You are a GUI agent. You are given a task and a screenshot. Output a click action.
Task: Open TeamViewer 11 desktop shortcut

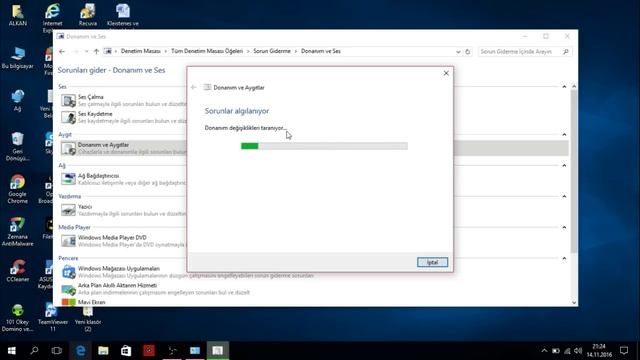tap(53, 318)
